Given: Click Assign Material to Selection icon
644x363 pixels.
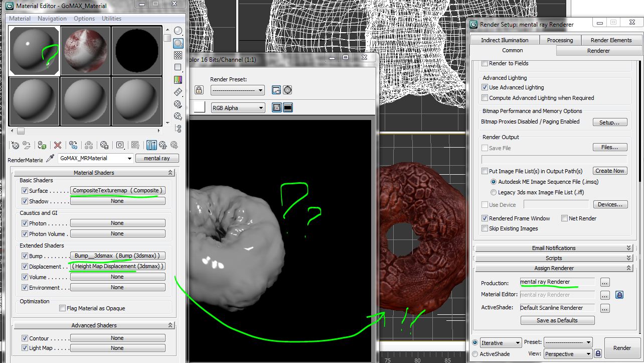Looking at the screenshot, I should pos(43,145).
